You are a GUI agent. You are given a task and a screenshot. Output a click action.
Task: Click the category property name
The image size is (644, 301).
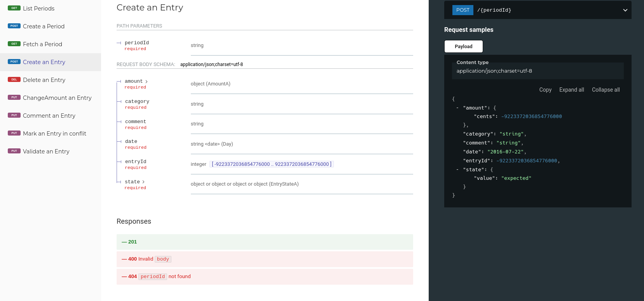pyautogui.click(x=137, y=101)
